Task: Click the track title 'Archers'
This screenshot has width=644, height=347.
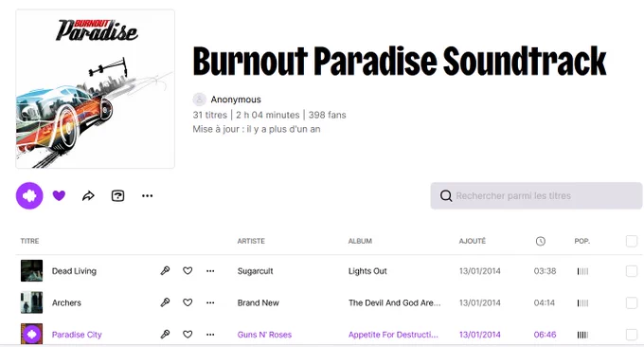Action: point(66,302)
